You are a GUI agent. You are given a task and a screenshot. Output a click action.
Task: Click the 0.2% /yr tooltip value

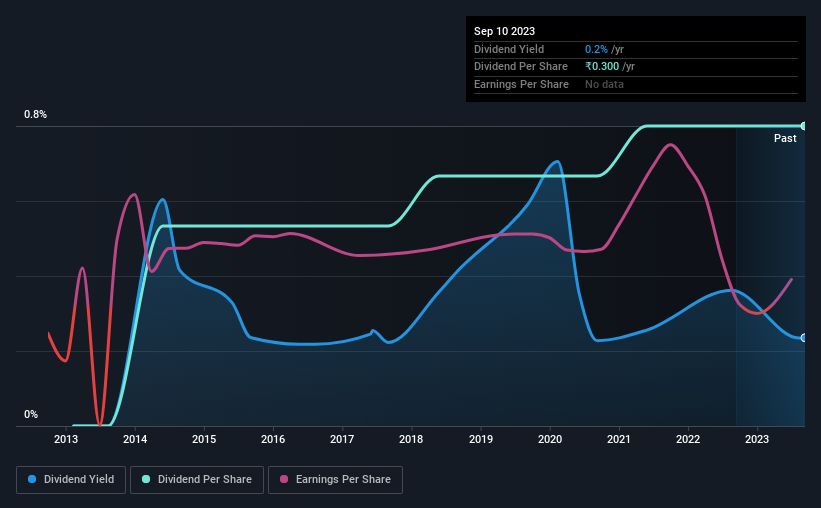coord(604,49)
